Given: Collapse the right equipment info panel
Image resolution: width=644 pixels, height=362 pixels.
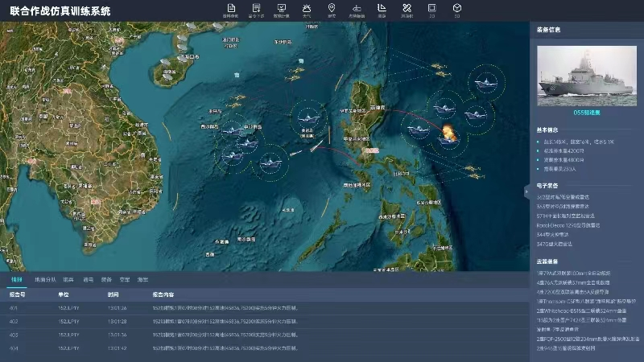Looking at the screenshot, I should tap(526, 190).
